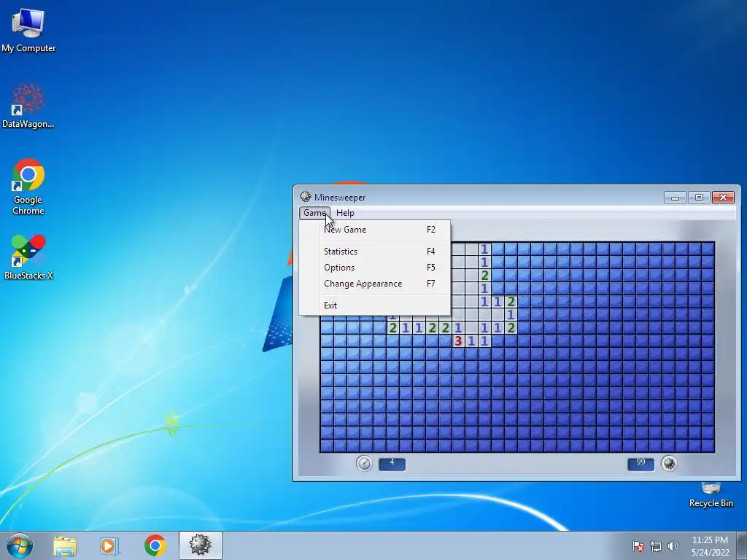Click the mine count display showing 99
The height and width of the screenshot is (560, 747).
coord(640,464)
